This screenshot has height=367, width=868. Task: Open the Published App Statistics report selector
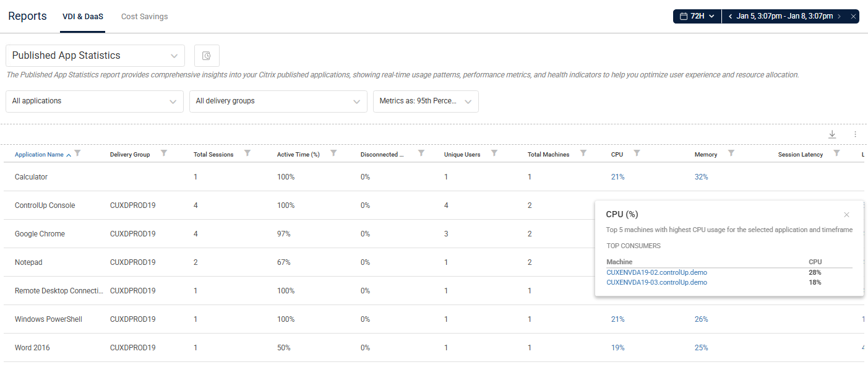point(95,55)
